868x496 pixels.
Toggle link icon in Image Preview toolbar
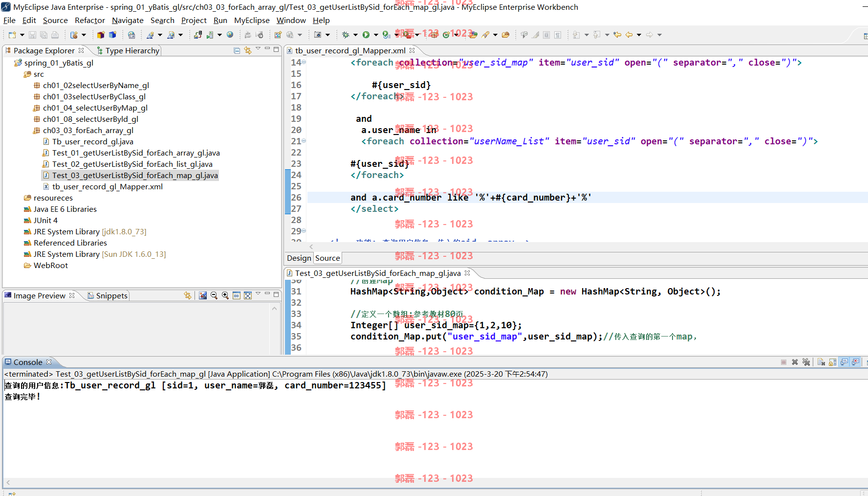point(188,295)
